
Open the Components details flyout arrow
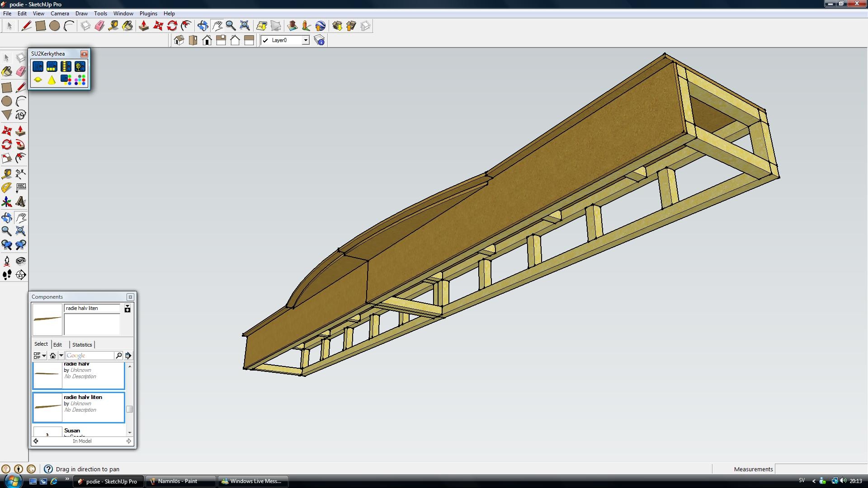point(128,356)
